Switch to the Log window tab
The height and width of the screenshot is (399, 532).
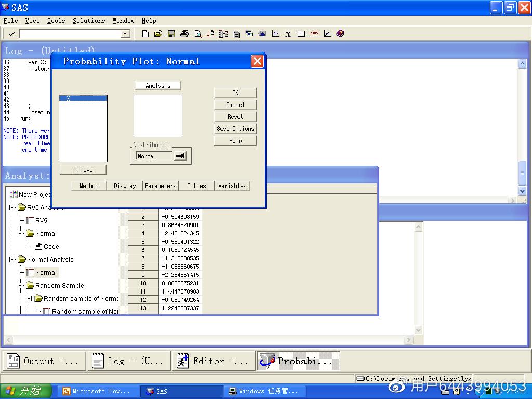click(129, 361)
